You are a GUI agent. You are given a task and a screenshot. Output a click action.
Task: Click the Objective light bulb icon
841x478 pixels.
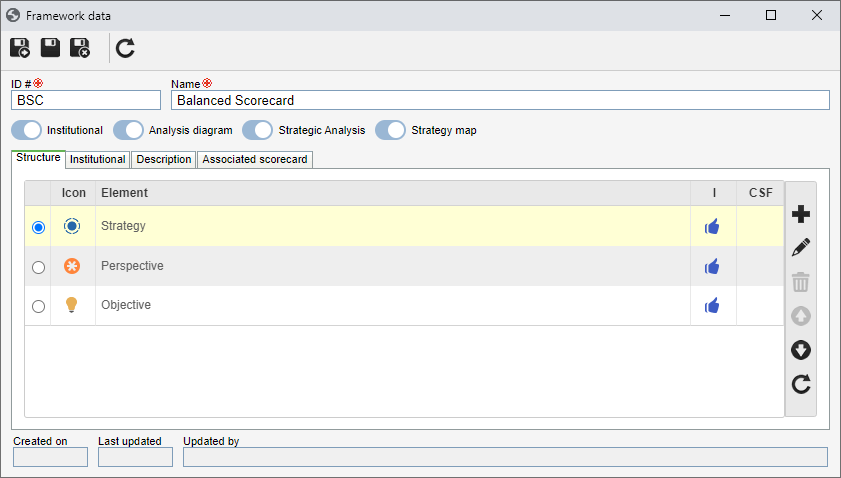tap(71, 305)
